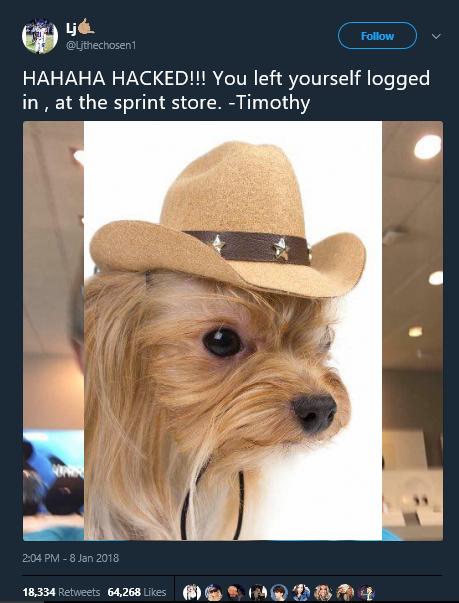459x603 pixels.
Task: Open the second liker's avatar
Action: (x=213, y=592)
